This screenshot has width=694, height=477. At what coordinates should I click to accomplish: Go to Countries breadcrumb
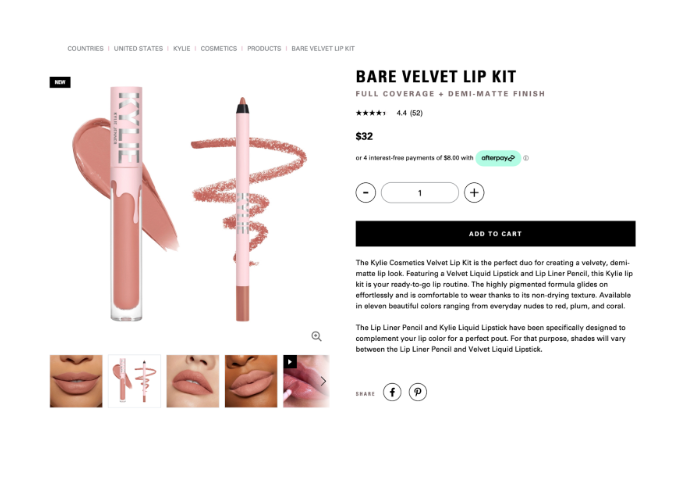[85, 49]
